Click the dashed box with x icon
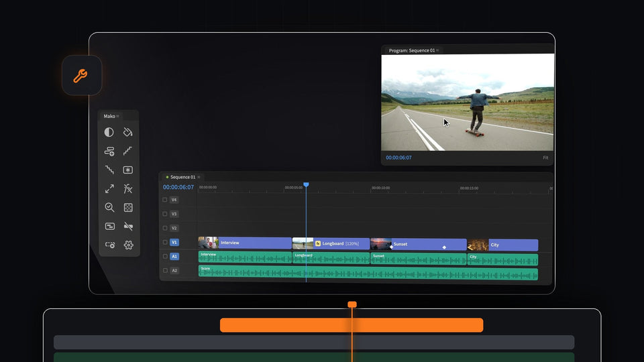 click(x=110, y=245)
